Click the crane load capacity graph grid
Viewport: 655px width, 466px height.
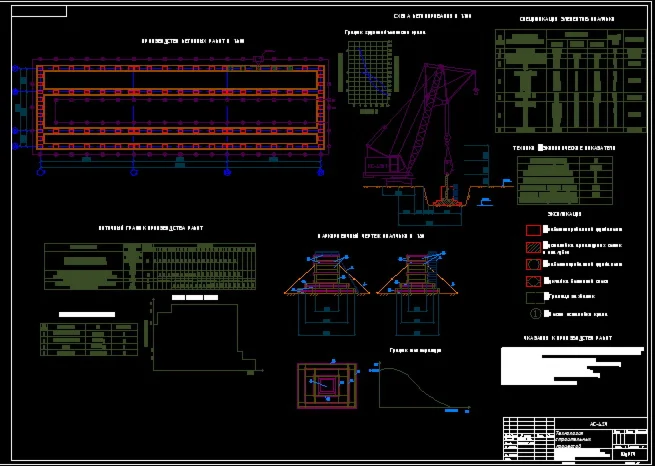click(369, 75)
